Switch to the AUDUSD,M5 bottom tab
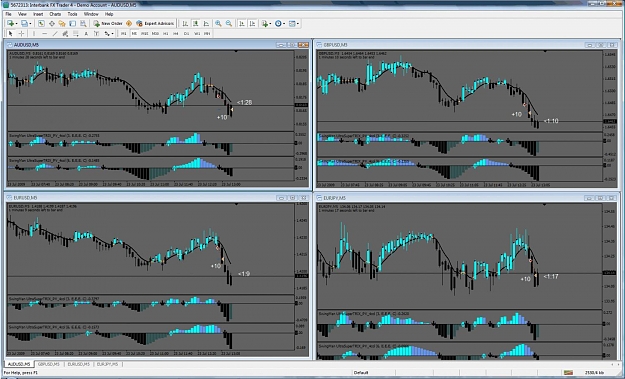Screen dimensions: 625x379 coord(19,364)
